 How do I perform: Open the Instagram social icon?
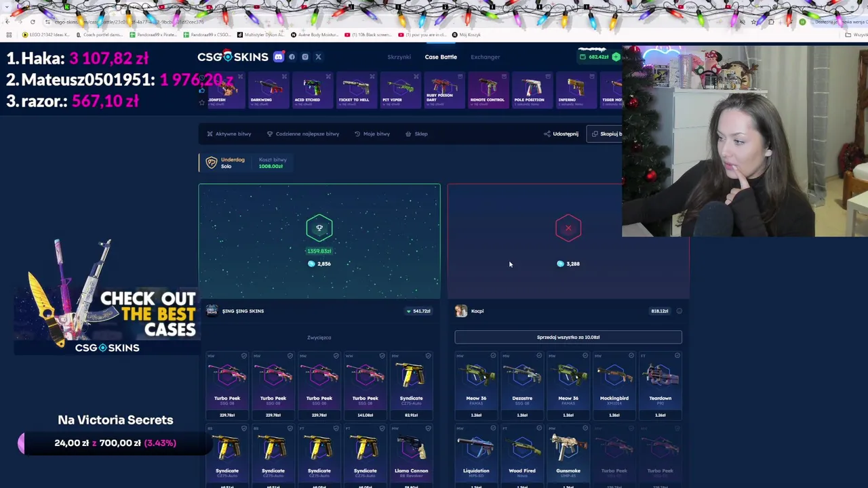305,57
